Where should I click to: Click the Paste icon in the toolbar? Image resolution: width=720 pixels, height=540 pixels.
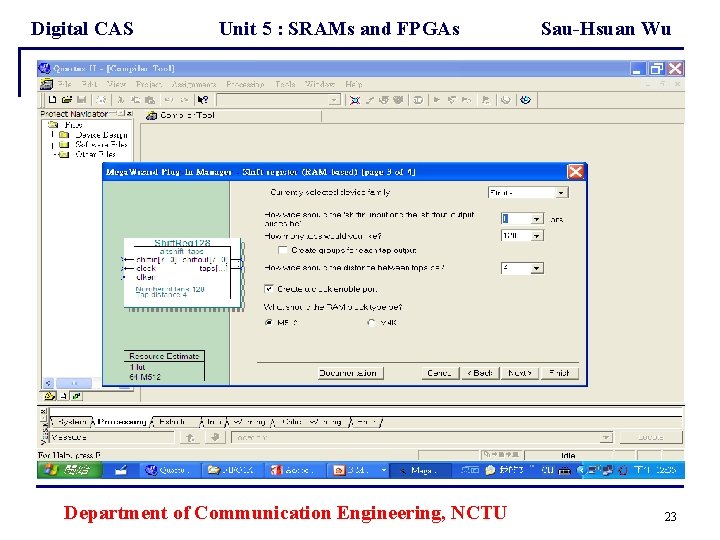[150, 100]
